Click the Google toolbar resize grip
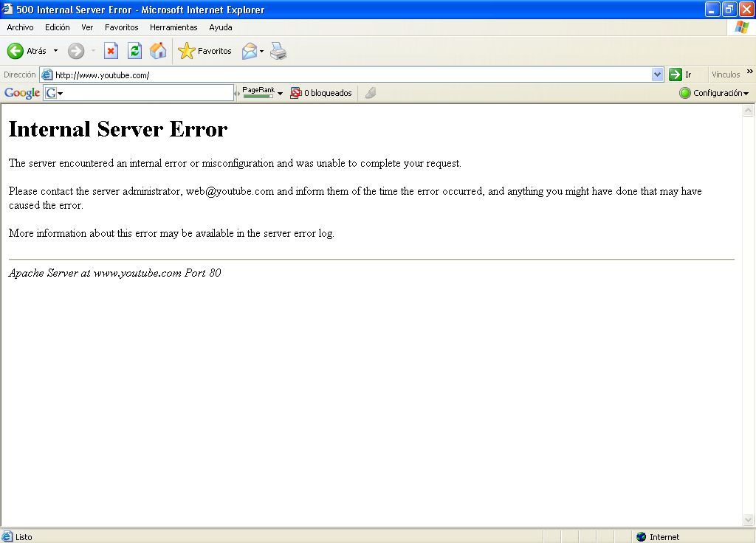This screenshot has height=543, width=756. pyautogui.click(x=237, y=93)
